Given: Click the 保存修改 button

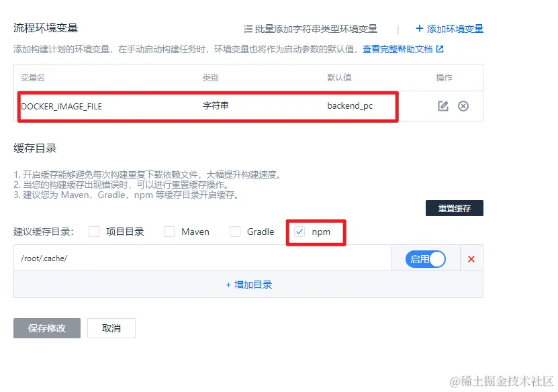Looking at the screenshot, I should 47,328.
